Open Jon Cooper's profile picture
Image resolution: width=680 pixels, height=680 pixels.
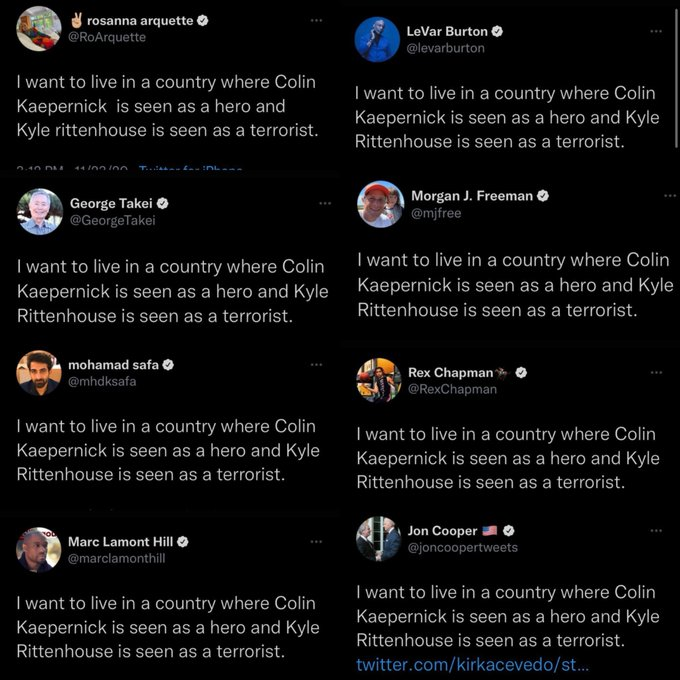[x=379, y=539]
